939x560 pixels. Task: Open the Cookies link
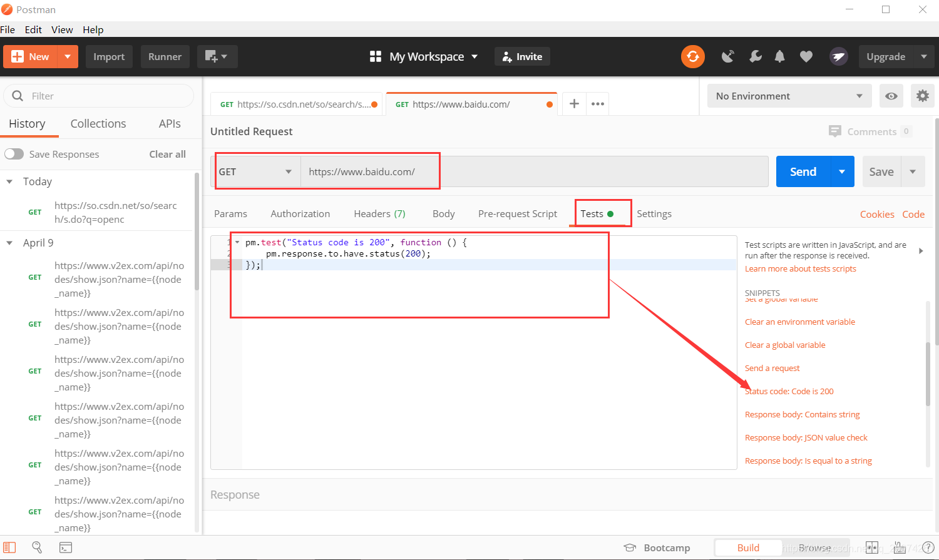click(x=877, y=214)
